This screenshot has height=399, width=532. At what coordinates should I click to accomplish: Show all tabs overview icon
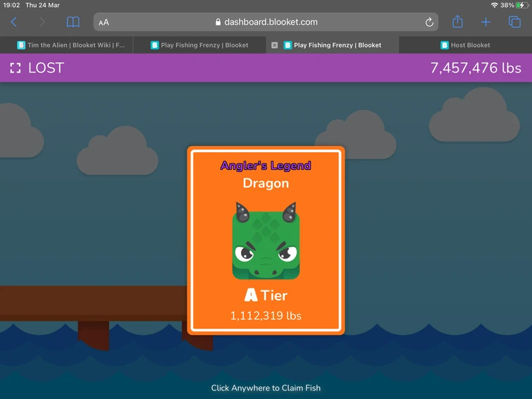(x=514, y=22)
